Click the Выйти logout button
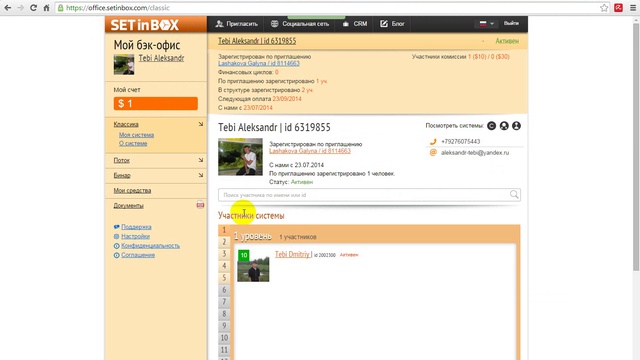This screenshot has width=640, height=360. 511,23
